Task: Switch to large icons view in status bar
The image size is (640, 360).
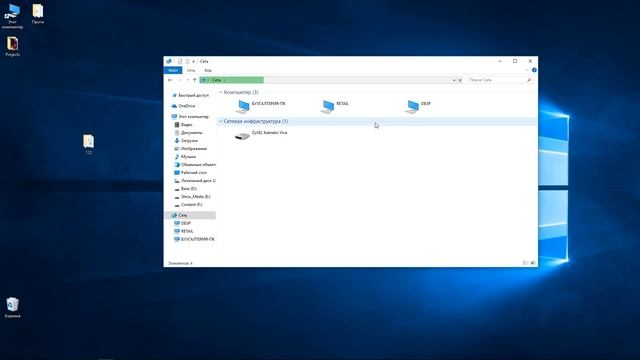Action: coord(533,263)
